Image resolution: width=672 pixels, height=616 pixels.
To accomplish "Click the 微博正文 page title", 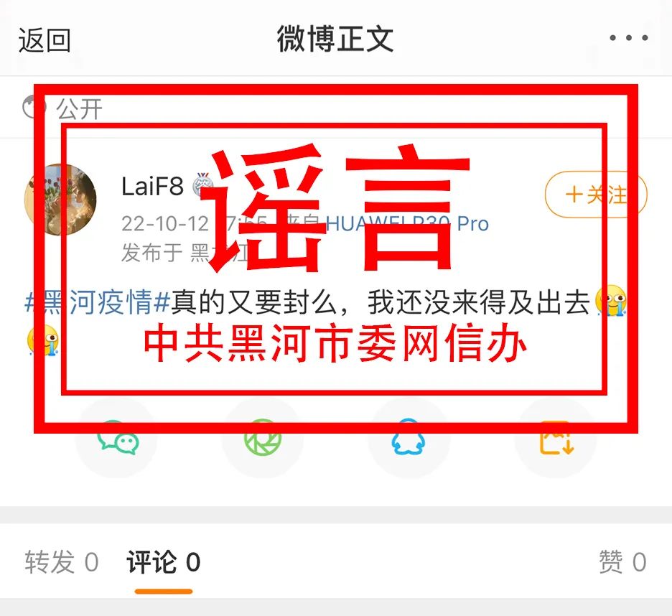I will (x=335, y=39).
